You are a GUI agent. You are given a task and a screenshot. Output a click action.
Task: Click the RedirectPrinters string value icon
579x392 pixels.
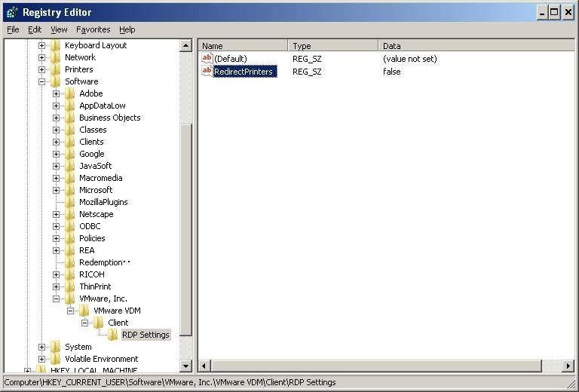pos(207,71)
